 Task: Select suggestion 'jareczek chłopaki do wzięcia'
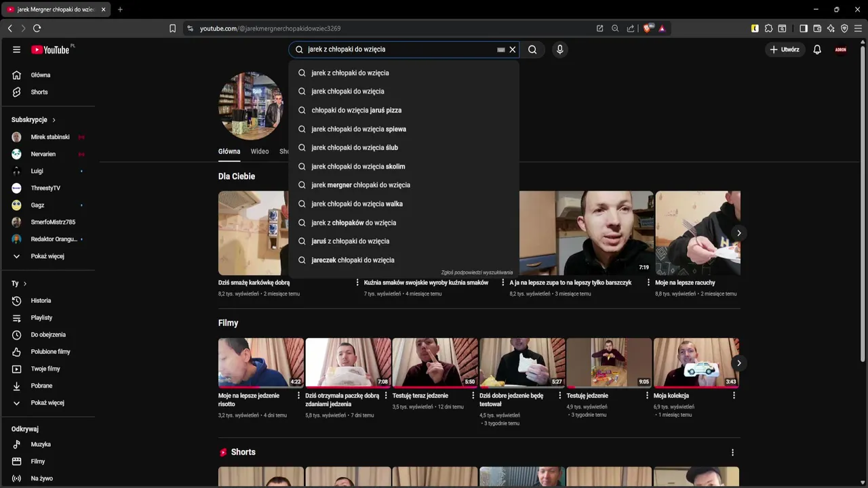click(x=403, y=260)
